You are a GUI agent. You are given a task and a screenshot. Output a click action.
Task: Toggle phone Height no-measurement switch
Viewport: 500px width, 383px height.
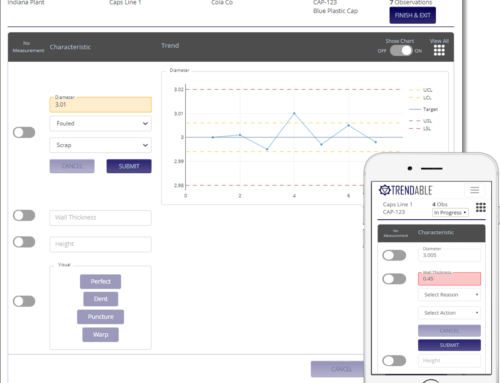click(394, 360)
